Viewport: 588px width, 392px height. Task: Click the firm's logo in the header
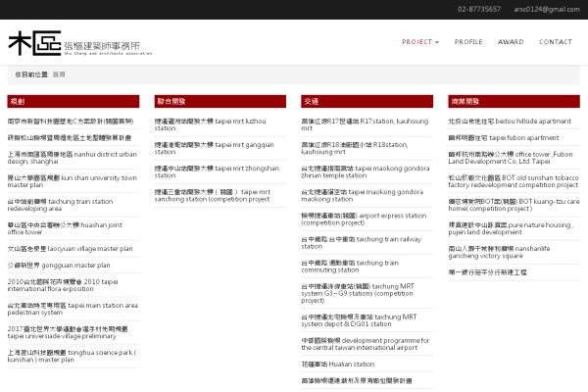tap(73, 44)
